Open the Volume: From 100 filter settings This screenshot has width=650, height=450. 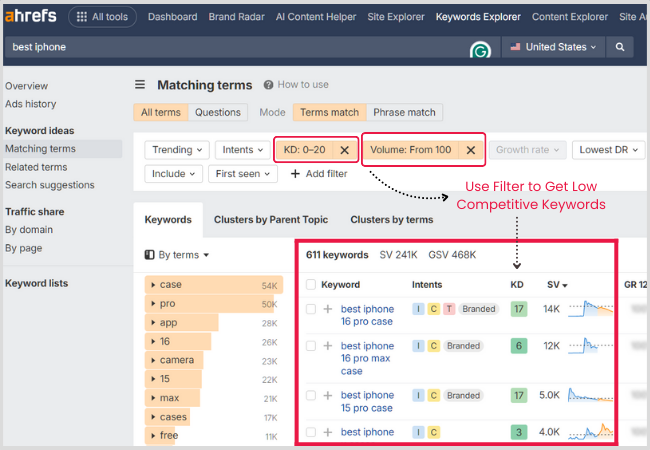pos(410,150)
